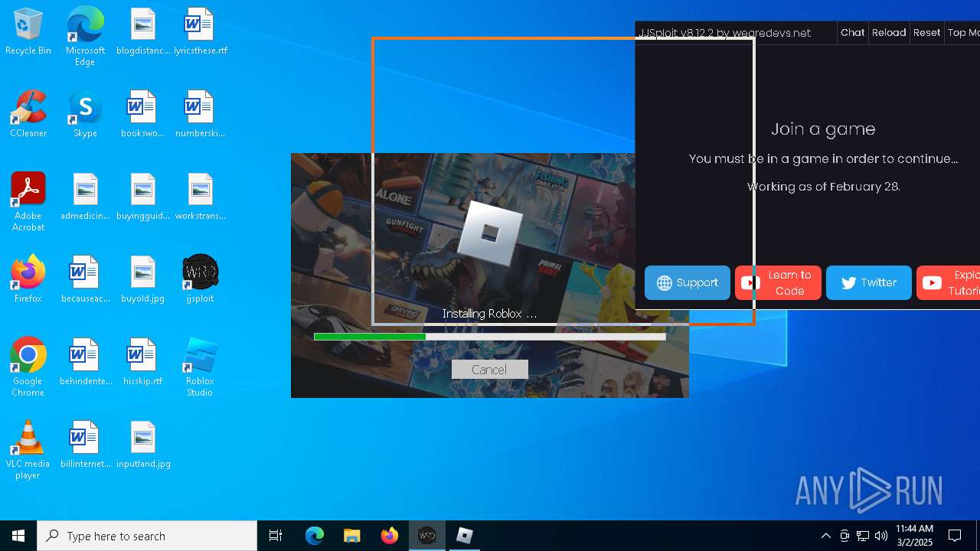Click the JJSploit v8.12.2 title text

click(724, 33)
